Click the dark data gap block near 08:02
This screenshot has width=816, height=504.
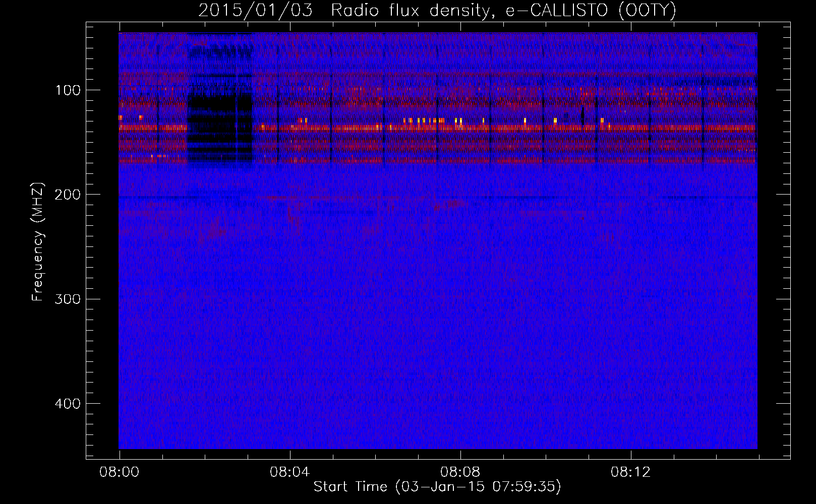pyautogui.click(x=220, y=130)
